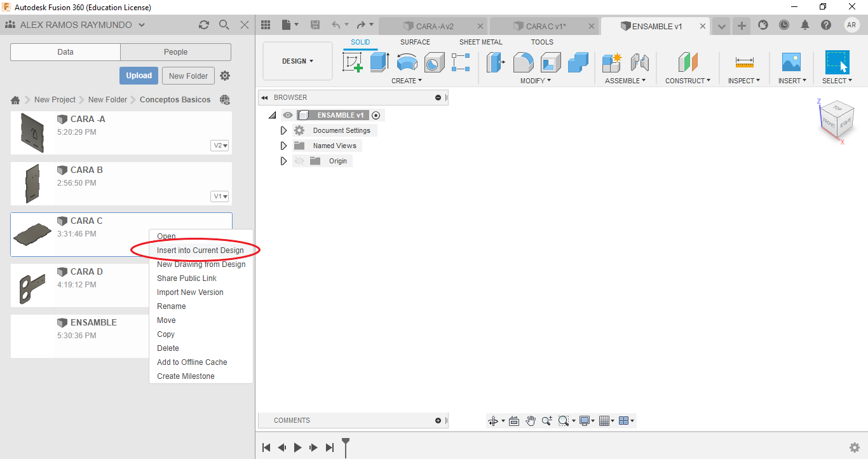
Task: Switch to CARA -A v2 document tab
Action: tap(433, 26)
